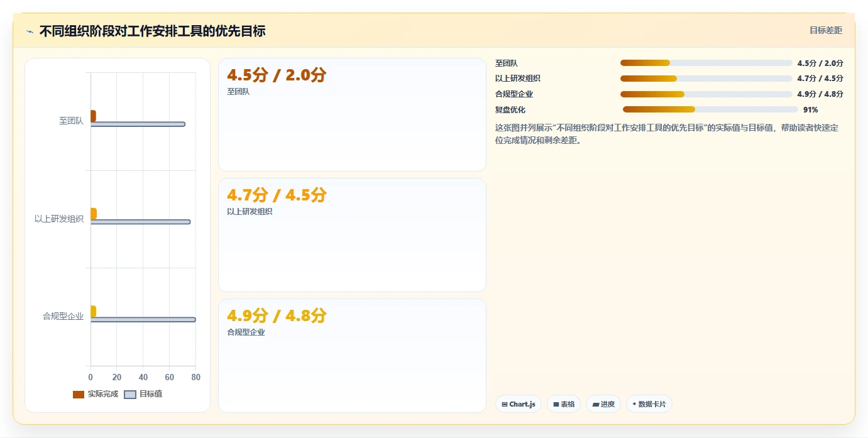The width and height of the screenshot is (868, 438).
Task: Select the 数据卡片 tag chip
Action: click(649, 404)
